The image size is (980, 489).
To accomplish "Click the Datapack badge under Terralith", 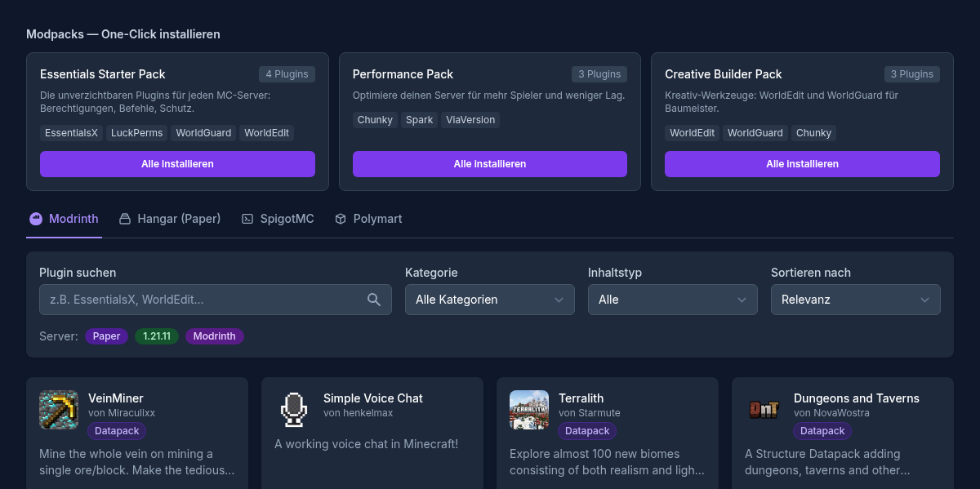I will tap(587, 431).
